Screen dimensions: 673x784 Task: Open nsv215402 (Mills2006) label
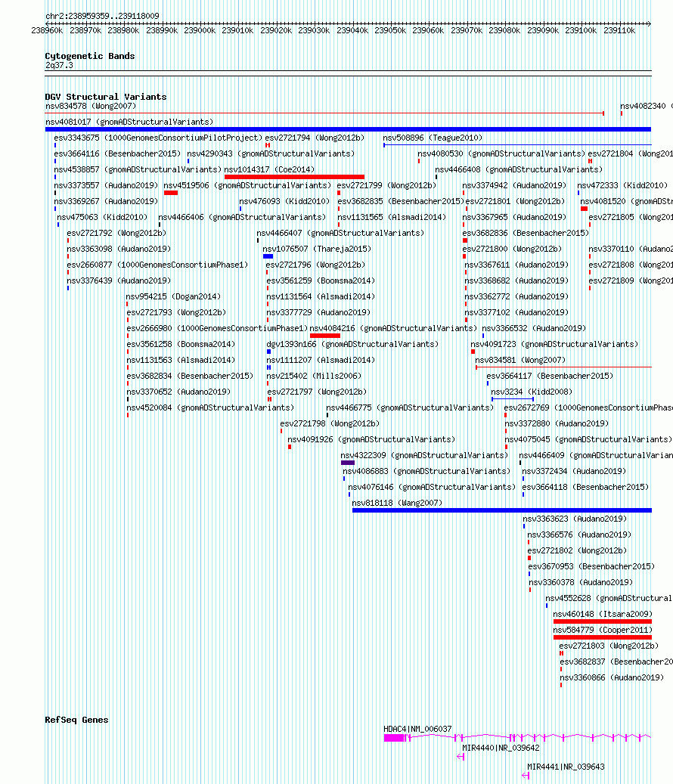[x=314, y=376]
